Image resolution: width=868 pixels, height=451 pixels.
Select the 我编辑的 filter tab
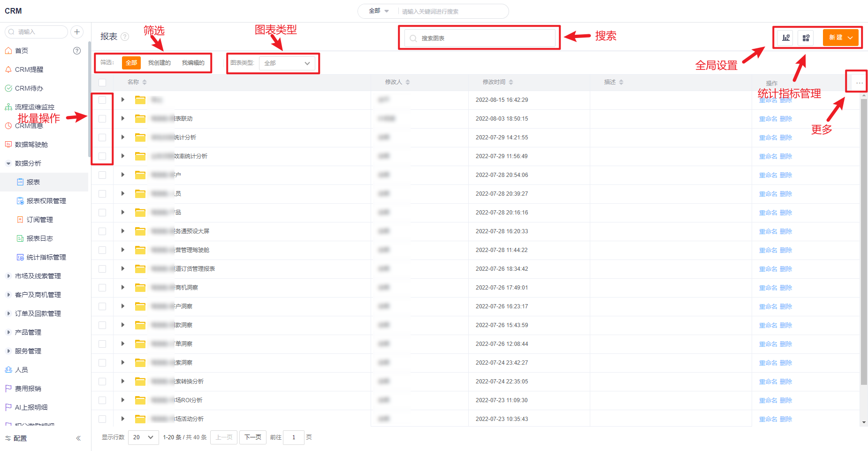click(193, 63)
